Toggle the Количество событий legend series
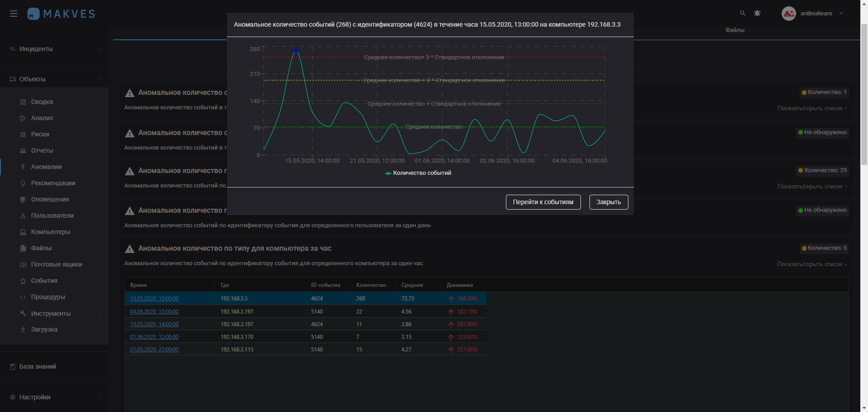 pos(418,173)
